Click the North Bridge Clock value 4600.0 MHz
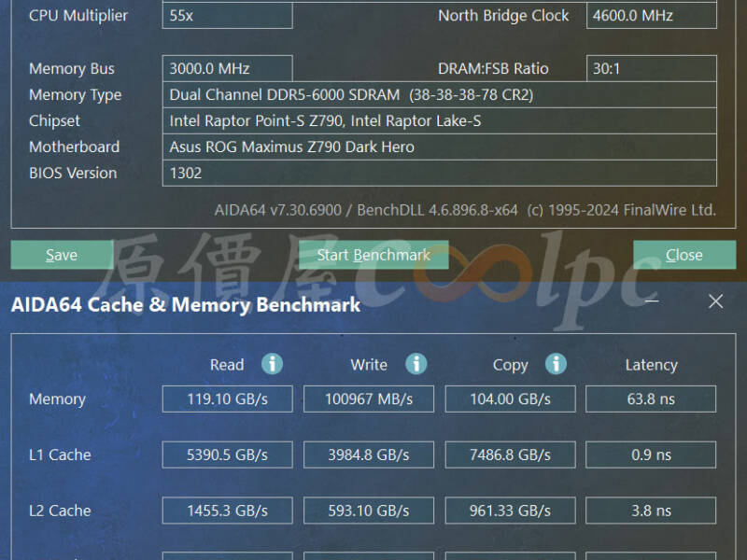Screen dimensions: 747x560 click(651, 16)
